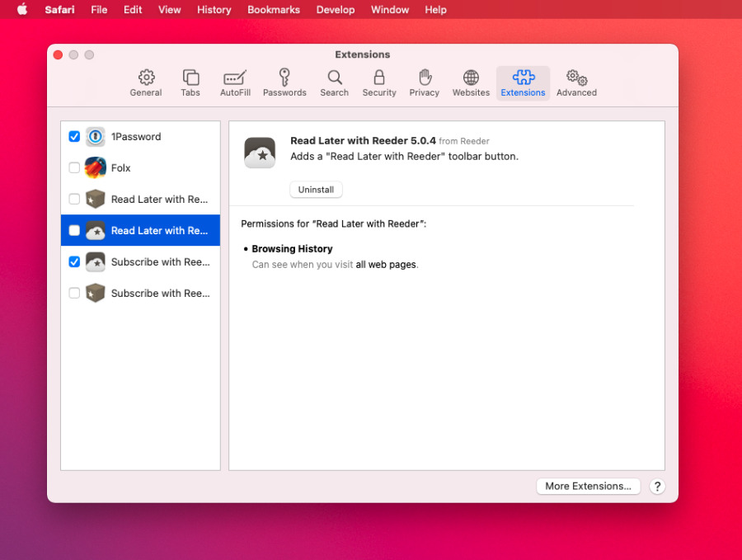Click the question mark help button
The width and height of the screenshot is (742, 560).
coord(657,487)
